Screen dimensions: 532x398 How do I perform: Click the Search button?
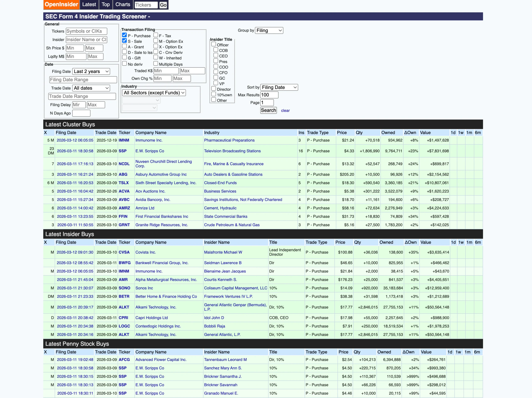[268, 110]
